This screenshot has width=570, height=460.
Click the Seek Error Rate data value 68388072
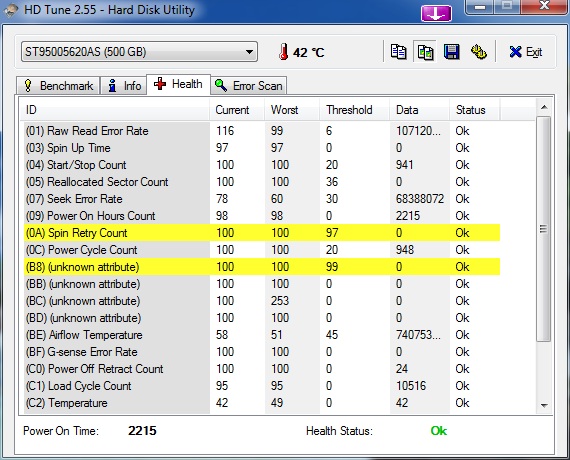point(420,199)
